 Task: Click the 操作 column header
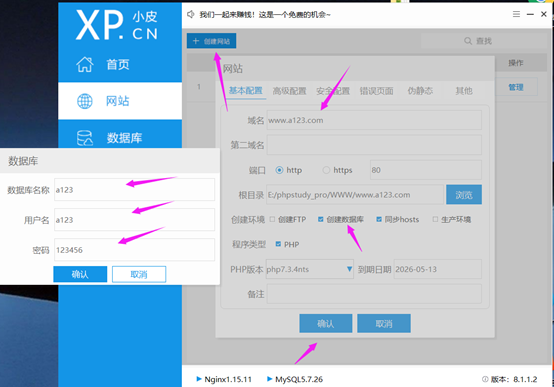[x=515, y=63]
